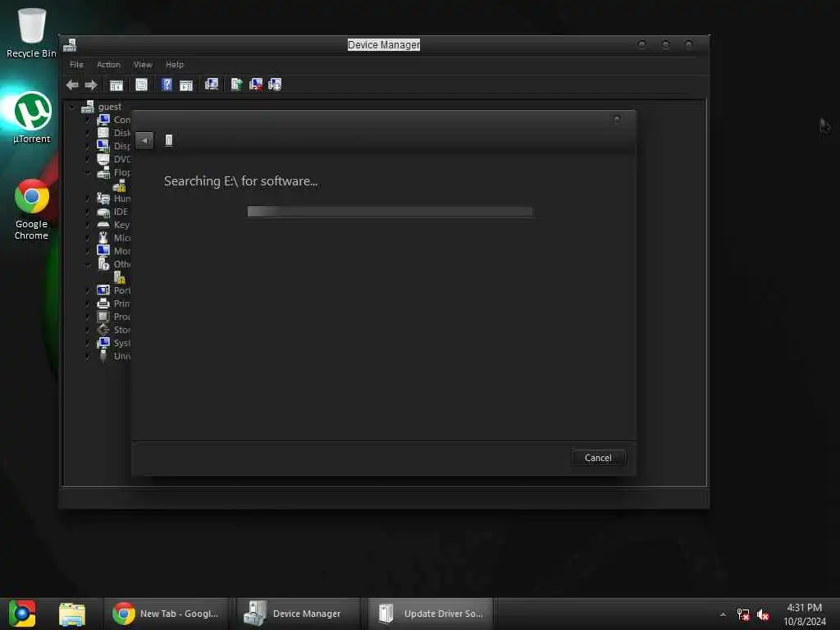Switch to New Tab Google Chrome taskbar item

(166, 614)
